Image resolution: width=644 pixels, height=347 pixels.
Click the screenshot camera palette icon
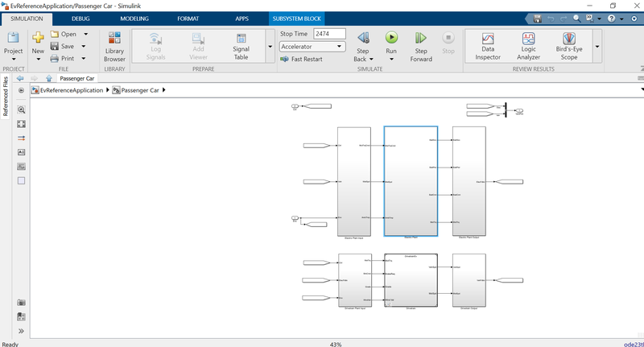tap(22, 303)
